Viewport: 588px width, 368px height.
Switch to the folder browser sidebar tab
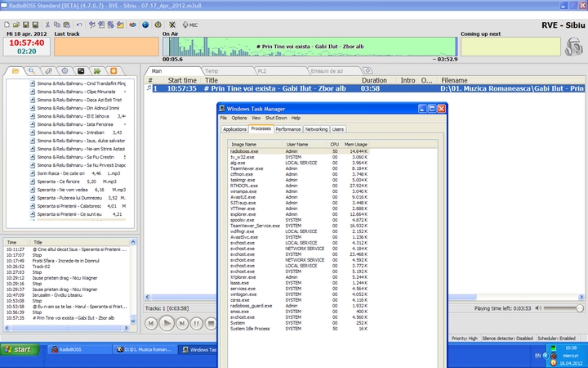16,70
